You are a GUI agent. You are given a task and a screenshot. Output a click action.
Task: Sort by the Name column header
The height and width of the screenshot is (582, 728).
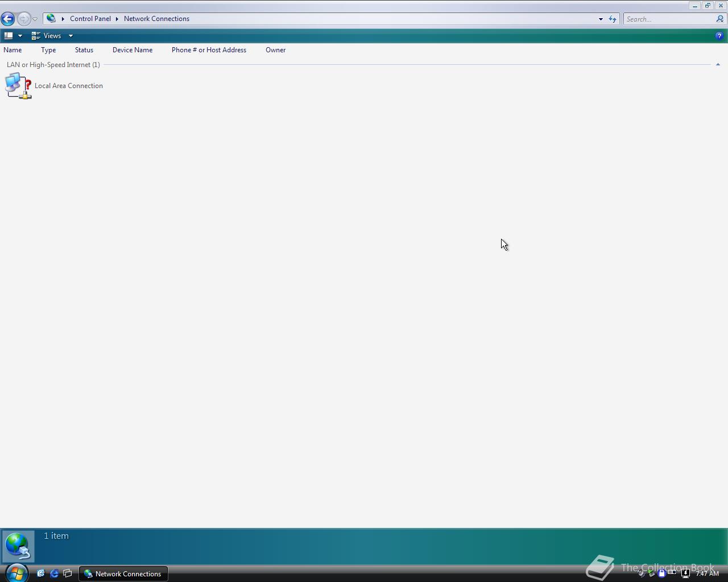coord(13,50)
